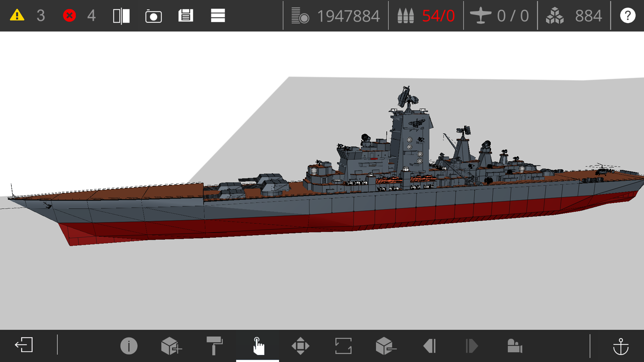Click the ship cost value 1947884
The height and width of the screenshot is (362, 644).
click(348, 16)
